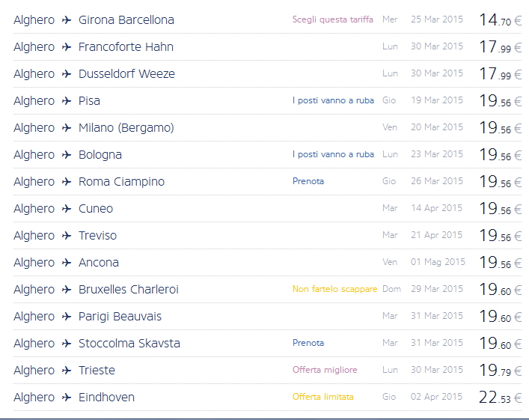
Task: Click the airplane icon next to Pisa
Action: pos(67,101)
